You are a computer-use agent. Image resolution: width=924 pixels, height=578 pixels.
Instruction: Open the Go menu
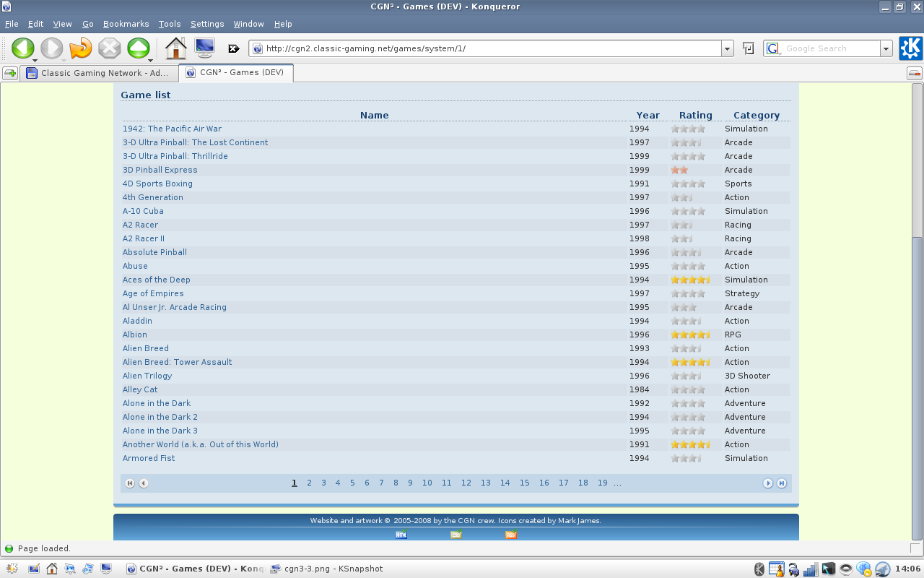(88, 24)
